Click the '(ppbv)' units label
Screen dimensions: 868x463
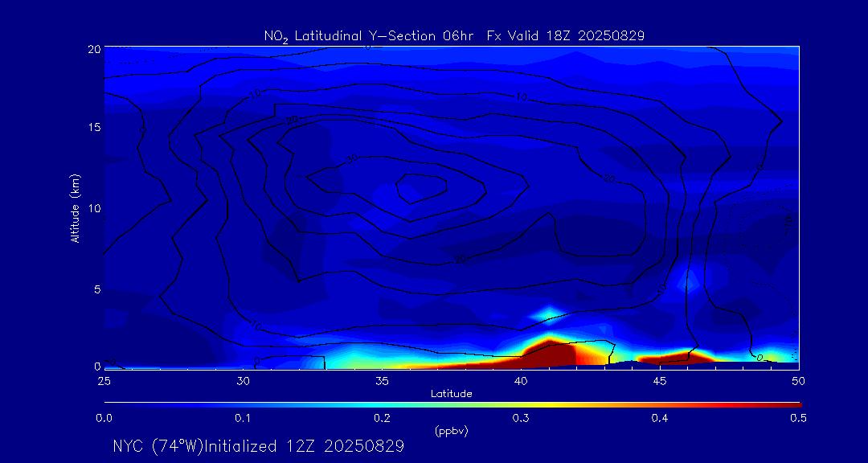pos(451,431)
